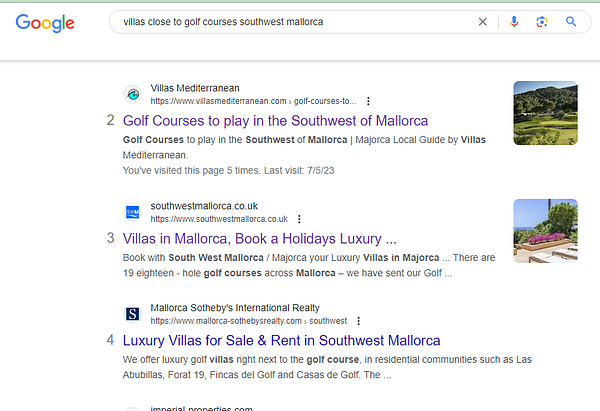
Task: Open the golf course thumbnail image
Action: (x=545, y=113)
